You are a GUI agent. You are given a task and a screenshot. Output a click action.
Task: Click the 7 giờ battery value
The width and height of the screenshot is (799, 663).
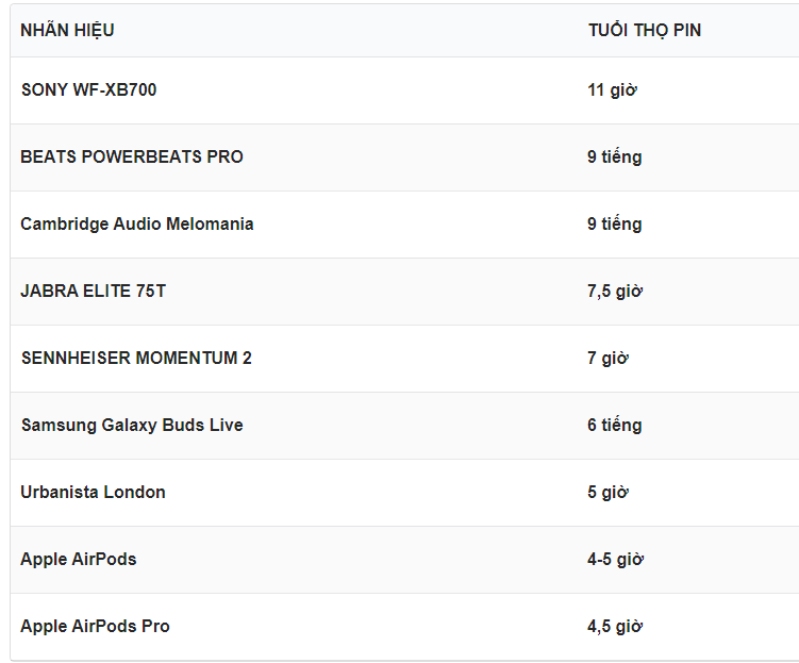coord(608,358)
